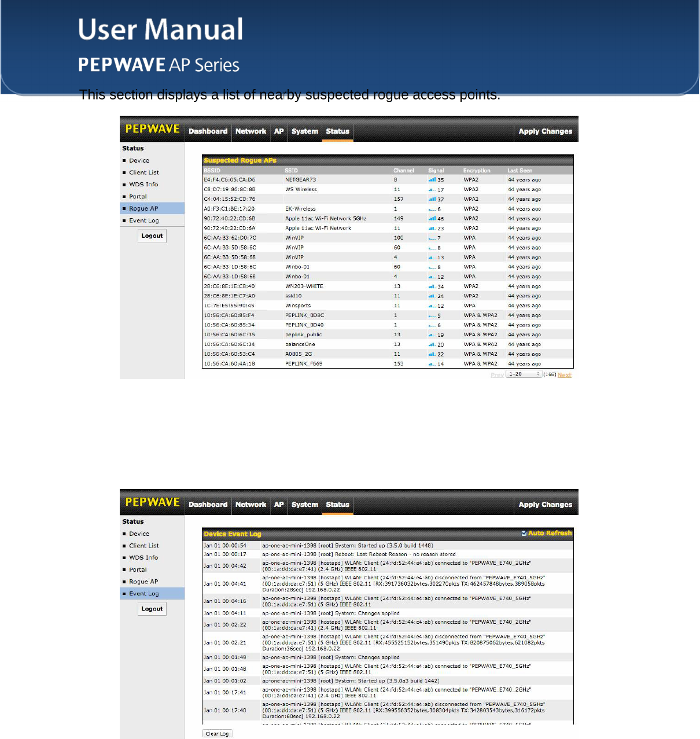Click signal icon in ssid10 row
Viewport: 700px width, 739px height.
tap(432, 296)
